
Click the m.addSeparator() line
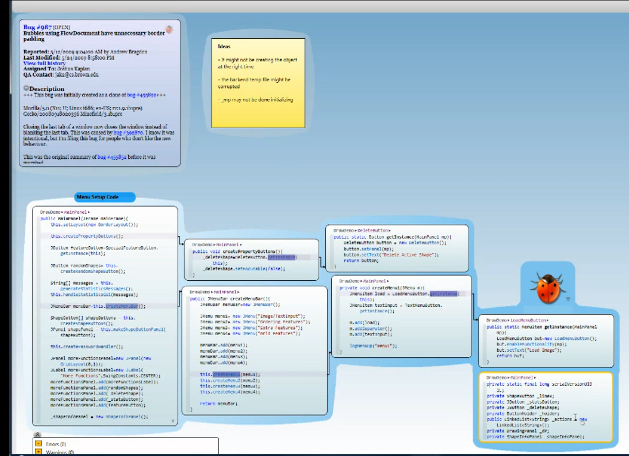371,328
